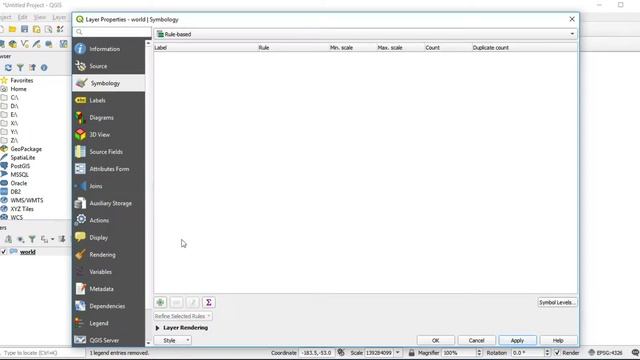This screenshot has height=360, width=640.
Task: Click the Joins icon
Action: (x=81, y=186)
